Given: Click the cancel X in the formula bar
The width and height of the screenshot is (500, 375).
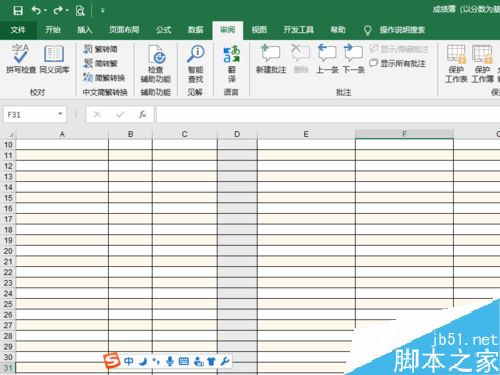Looking at the screenshot, I should [97, 115].
